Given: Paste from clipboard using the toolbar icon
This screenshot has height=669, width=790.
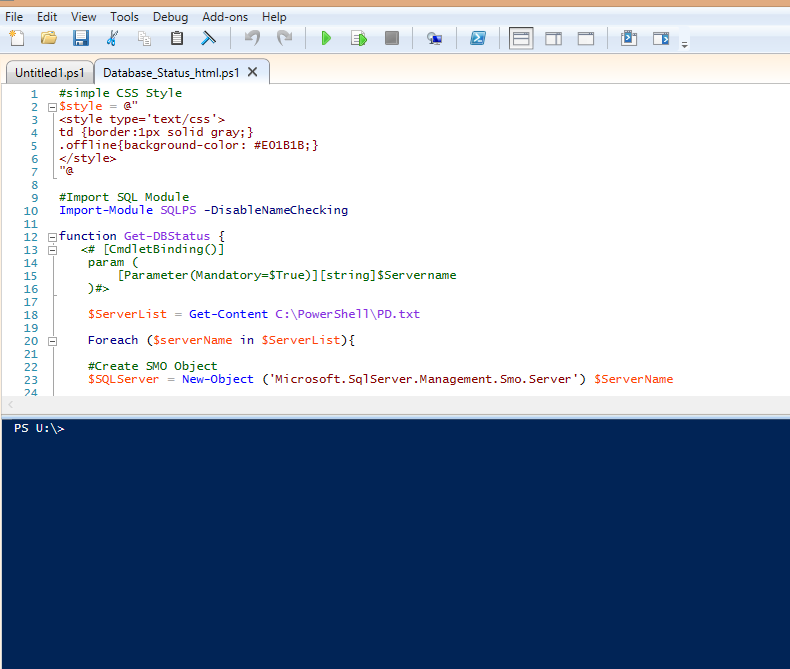Looking at the screenshot, I should coord(177,38).
